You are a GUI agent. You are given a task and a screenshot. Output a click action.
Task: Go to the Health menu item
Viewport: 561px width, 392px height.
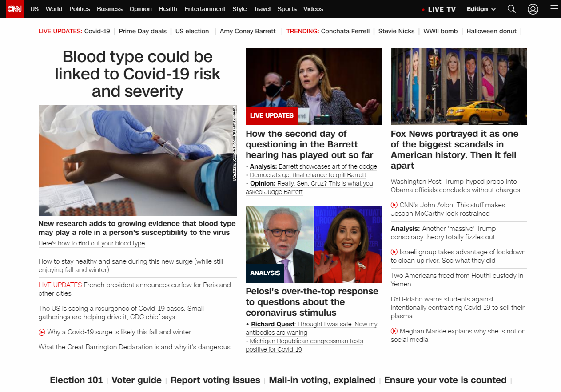[x=168, y=9]
